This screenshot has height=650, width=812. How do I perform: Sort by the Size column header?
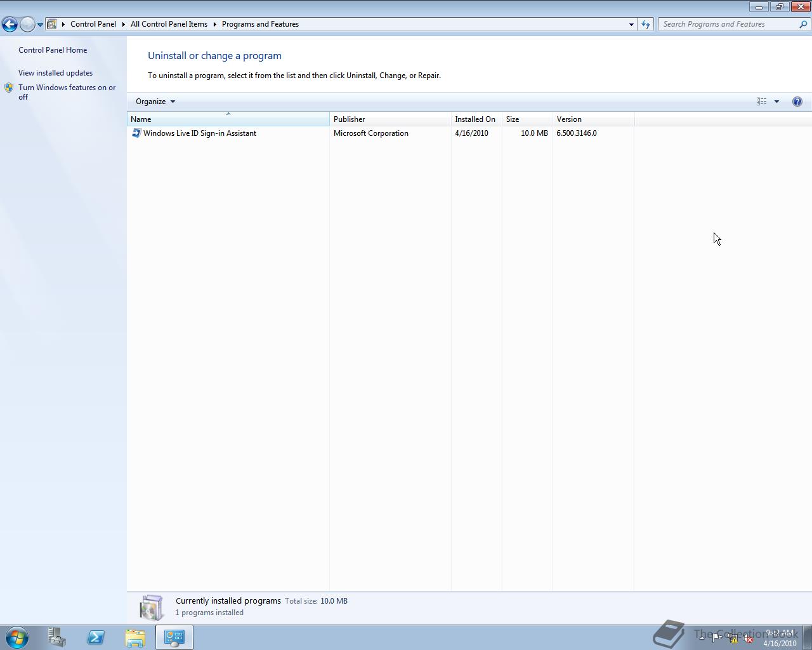[x=527, y=119]
